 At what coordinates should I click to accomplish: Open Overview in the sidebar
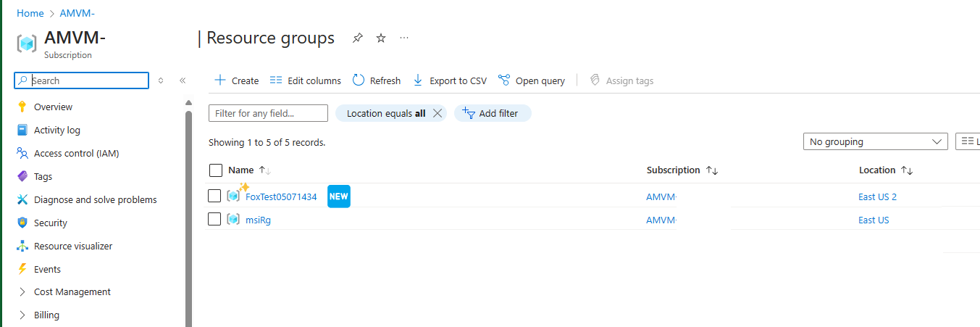point(53,107)
